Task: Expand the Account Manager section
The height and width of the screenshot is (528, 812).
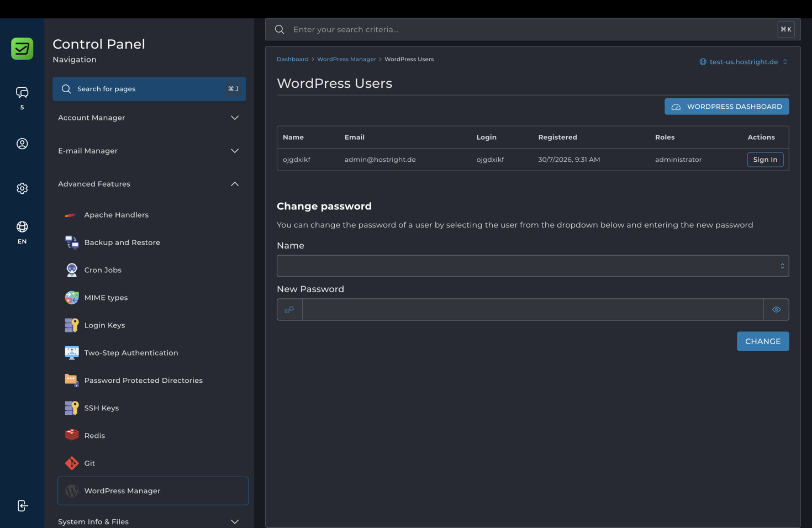Action: [x=149, y=118]
